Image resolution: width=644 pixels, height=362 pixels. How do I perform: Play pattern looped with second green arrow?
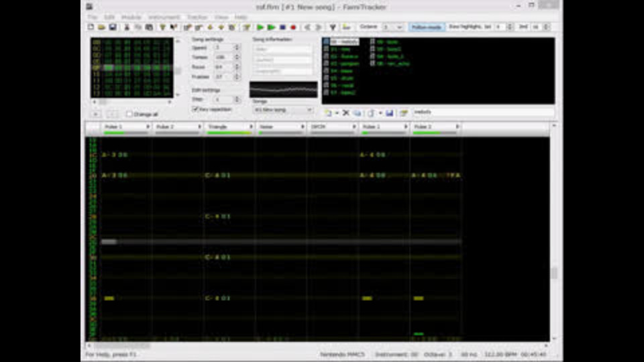[x=271, y=27]
